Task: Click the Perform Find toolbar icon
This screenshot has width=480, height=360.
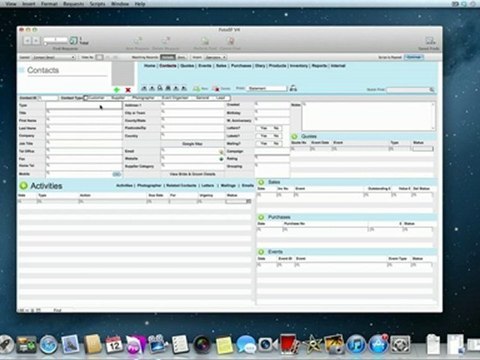Action: [205, 41]
